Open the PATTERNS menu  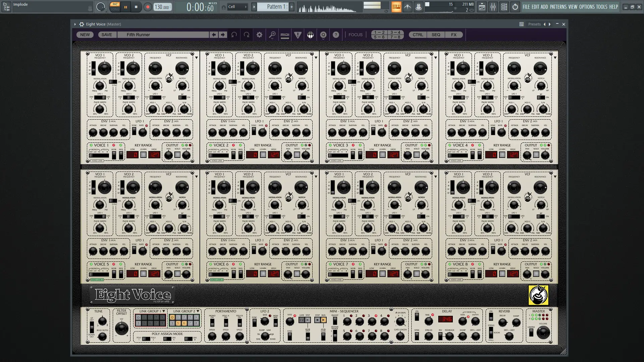point(558,7)
